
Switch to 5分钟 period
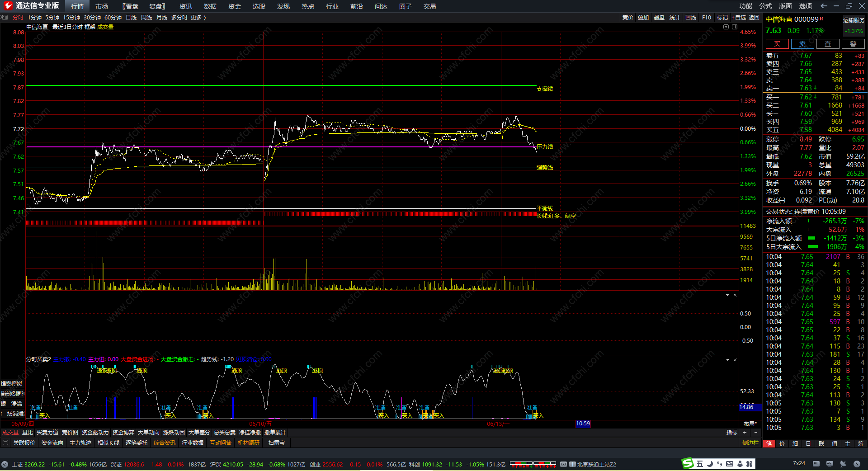[x=52, y=18]
